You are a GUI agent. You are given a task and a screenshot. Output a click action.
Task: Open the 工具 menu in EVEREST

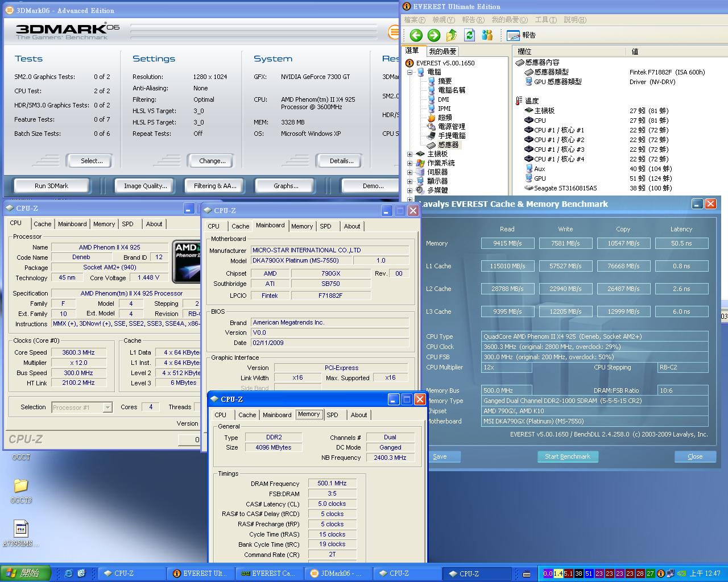click(x=545, y=20)
